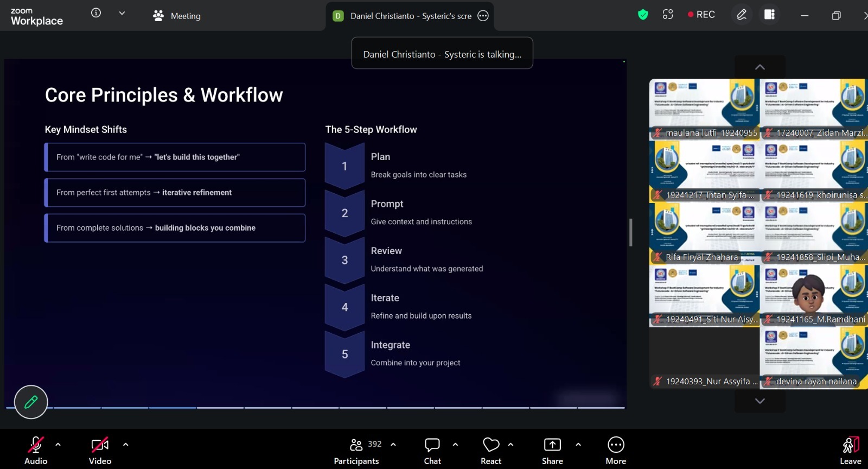Click the "Daniel Christianto - Systeric is talking" banner
868x469 pixels.
pyautogui.click(x=442, y=53)
